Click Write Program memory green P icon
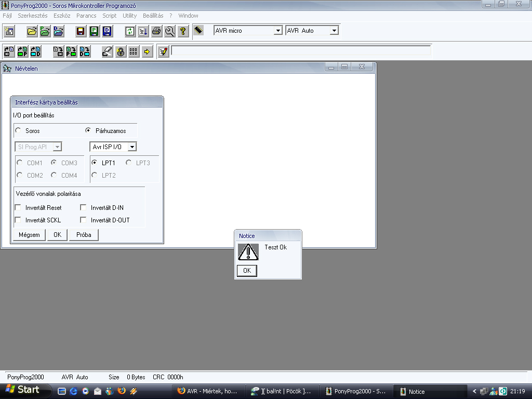 point(72,51)
